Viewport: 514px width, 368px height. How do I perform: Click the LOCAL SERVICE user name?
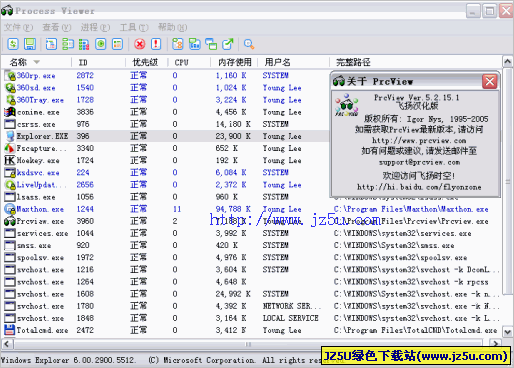click(x=290, y=318)
